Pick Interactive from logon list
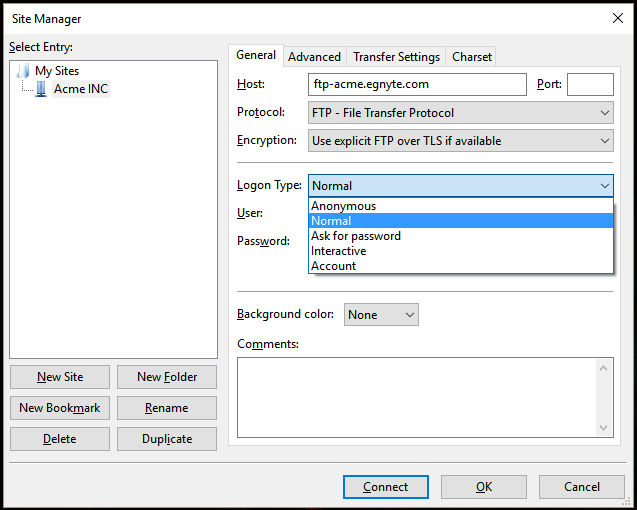Screen dimensions: 637x510 pos(339,251)
